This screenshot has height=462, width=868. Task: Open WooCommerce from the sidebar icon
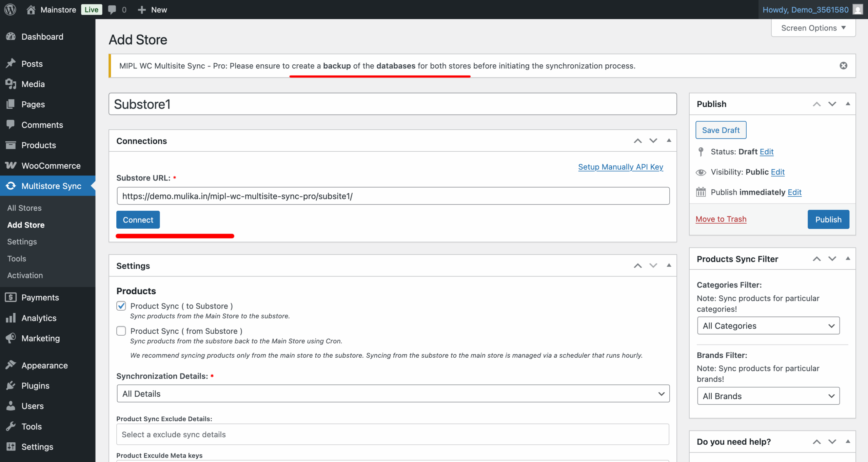[x=11, y=165]
